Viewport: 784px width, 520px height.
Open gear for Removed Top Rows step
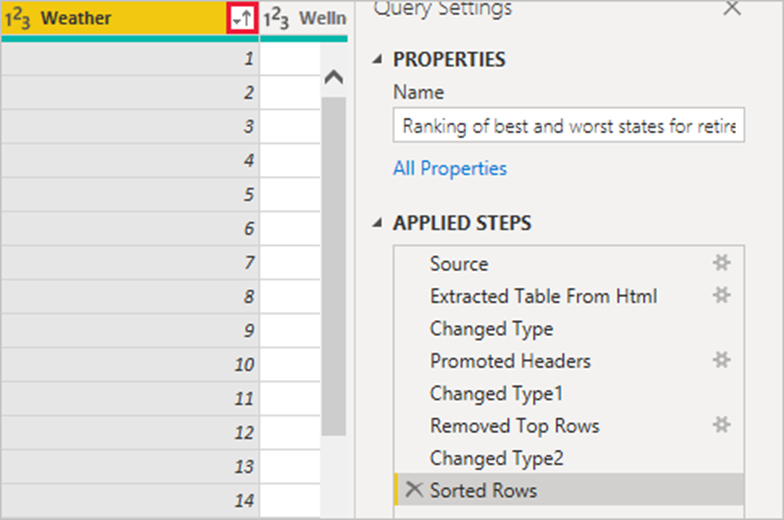tap(721, 425)
